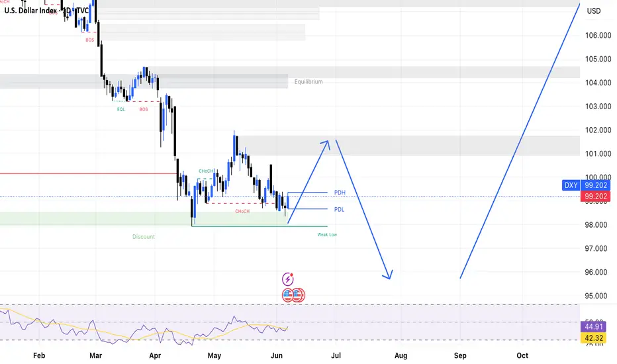
Task: Click the Discount zone label
Action: pos(143,236)
